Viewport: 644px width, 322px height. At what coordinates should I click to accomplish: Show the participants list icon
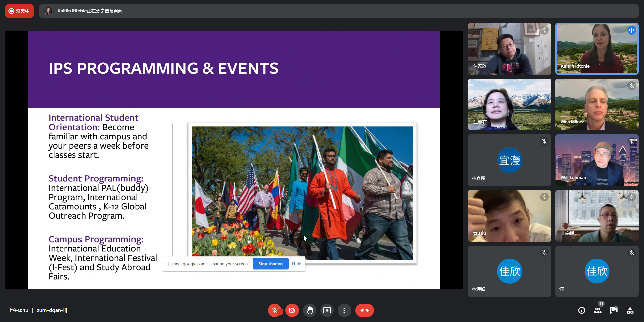click(598, 310)
